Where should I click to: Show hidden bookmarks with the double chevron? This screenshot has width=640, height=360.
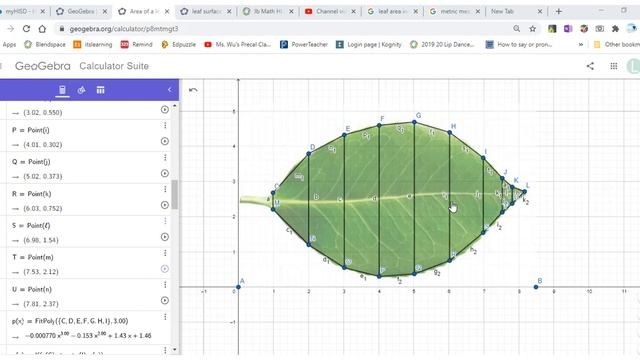click(x=581, y=44)
